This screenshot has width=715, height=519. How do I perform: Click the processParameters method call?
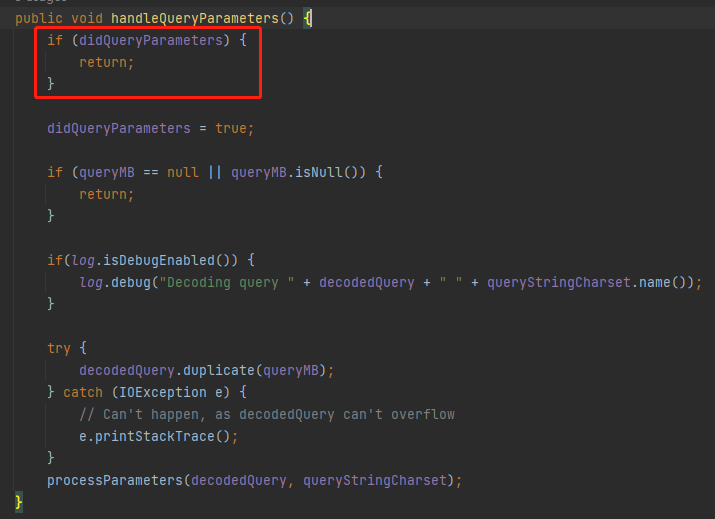coord(115,481)
